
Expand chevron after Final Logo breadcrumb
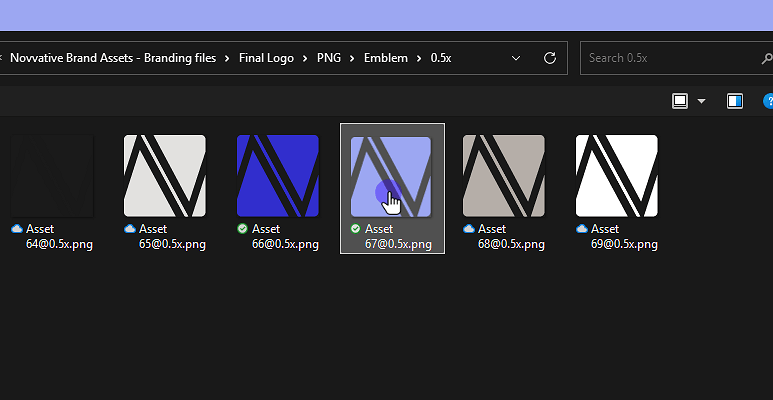tap(306, 59)
